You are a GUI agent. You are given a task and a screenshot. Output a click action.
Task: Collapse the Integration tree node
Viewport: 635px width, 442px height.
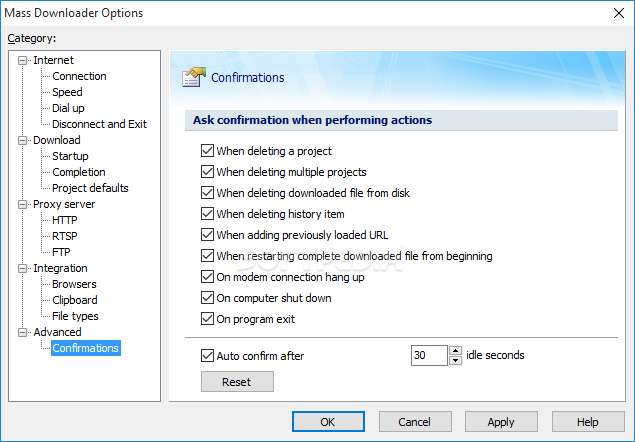23,268
